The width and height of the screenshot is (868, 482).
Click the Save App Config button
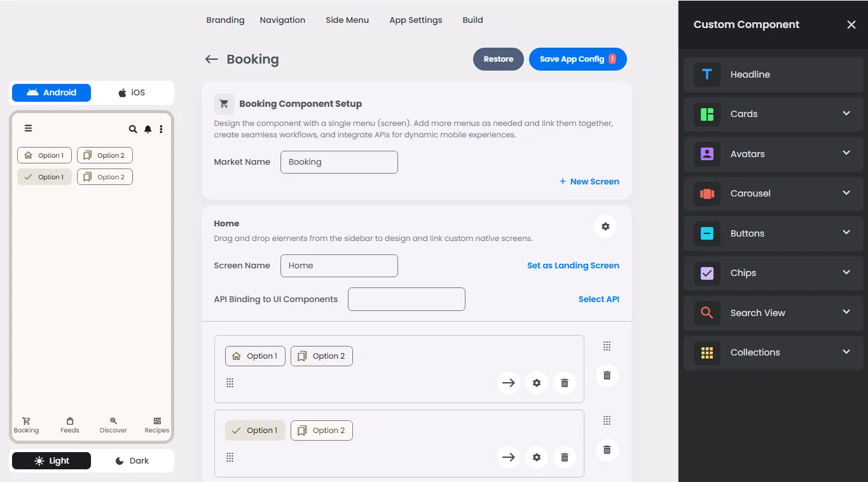click(577, 59)
